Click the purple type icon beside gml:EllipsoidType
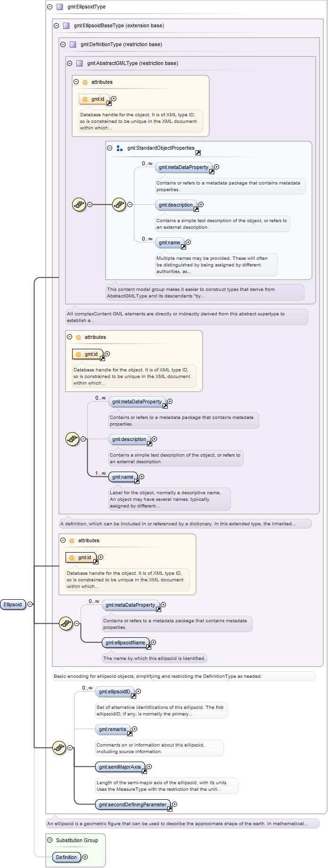Viewport: 328px width, 868px height. pos(59,7)
